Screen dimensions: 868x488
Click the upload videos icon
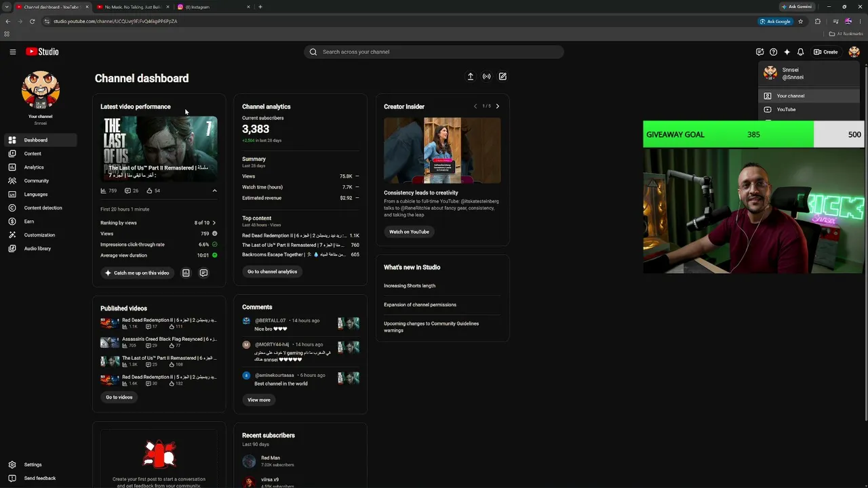(x=470, y=77)
